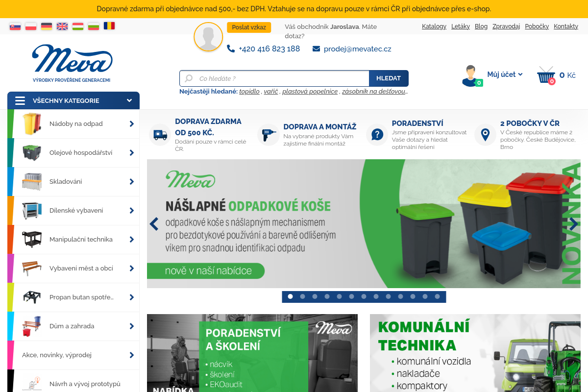Viewport: 588px width, 392px height.
Task: Click the drill assembly icon
Action: coord(269,134)
